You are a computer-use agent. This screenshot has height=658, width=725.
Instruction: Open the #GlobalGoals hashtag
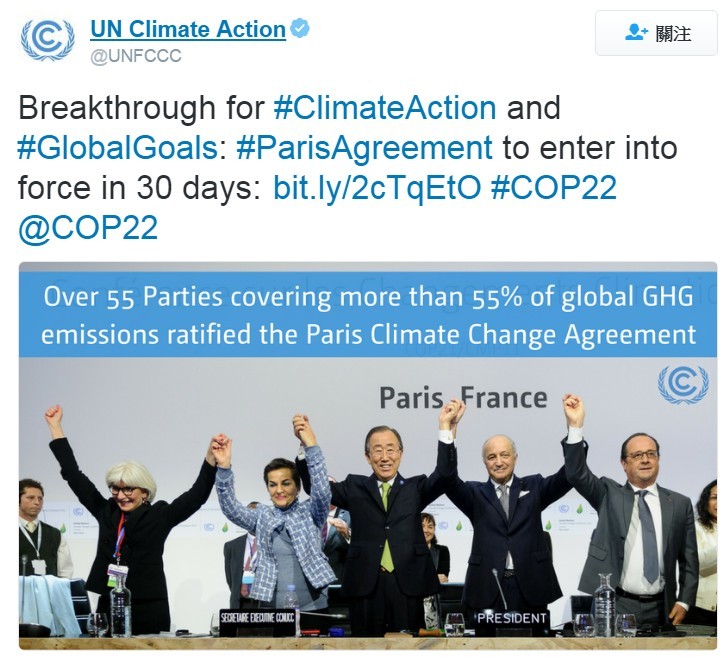(118, 148)
